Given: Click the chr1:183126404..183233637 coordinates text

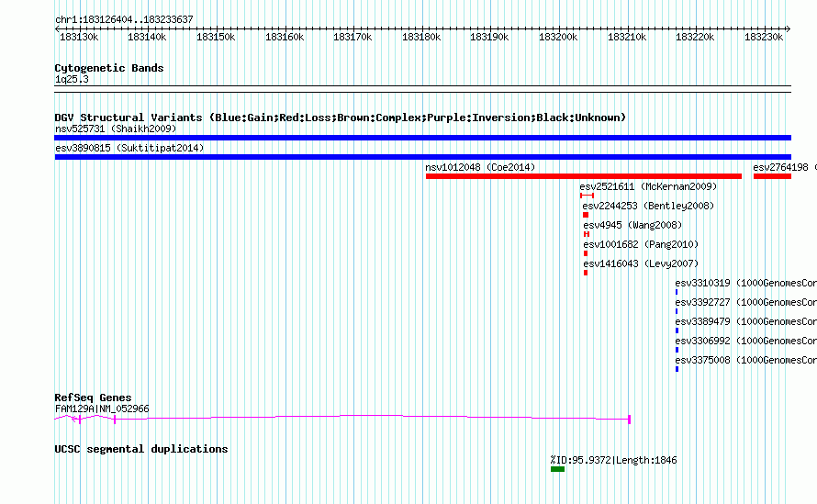Looking at the screenshot, I should tap(124, 19).
